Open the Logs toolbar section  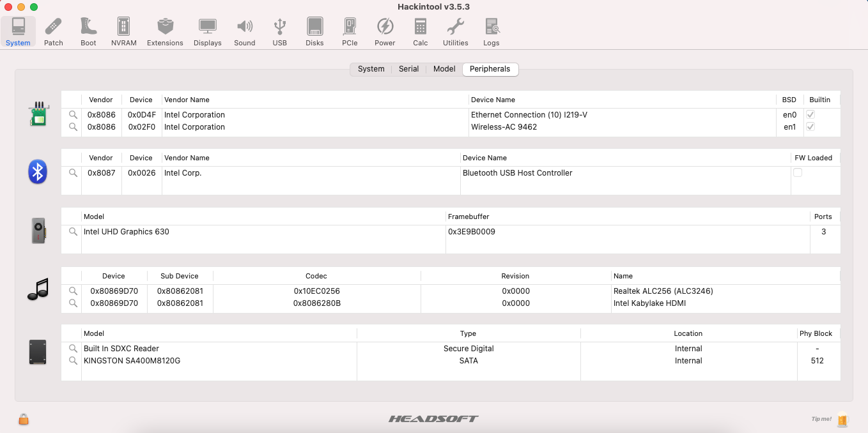click(x=492, y=31)
